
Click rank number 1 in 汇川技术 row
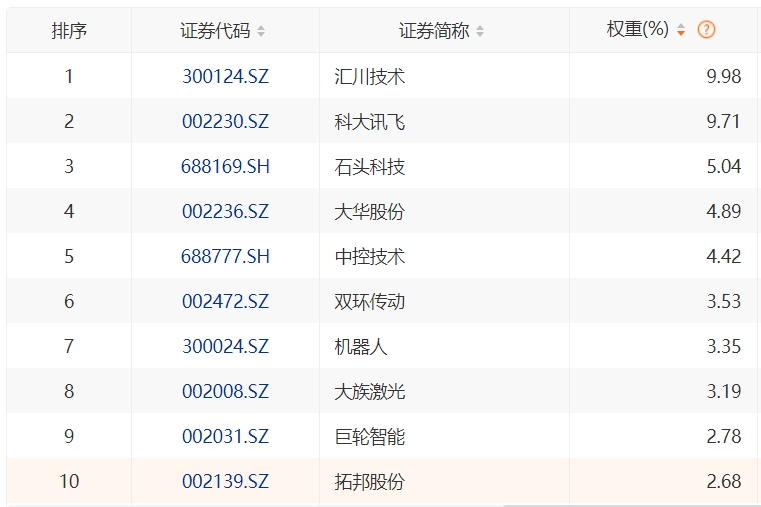[69, 76]
